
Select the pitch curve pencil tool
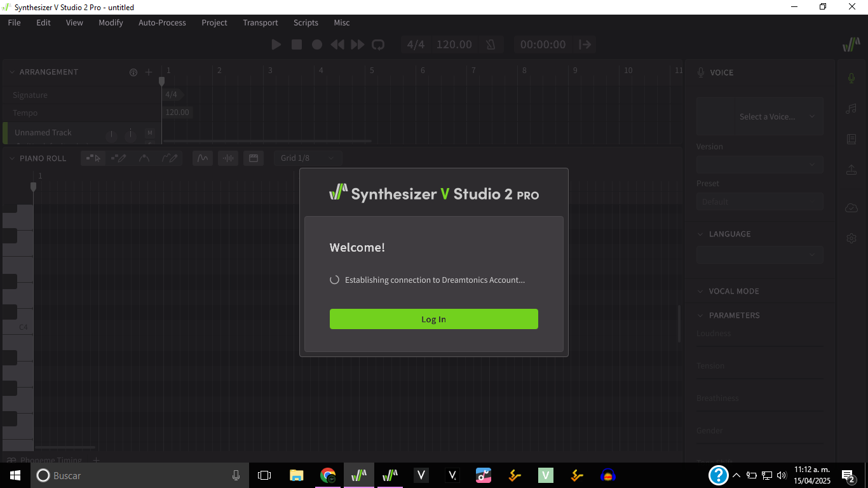tap(170, 158)
